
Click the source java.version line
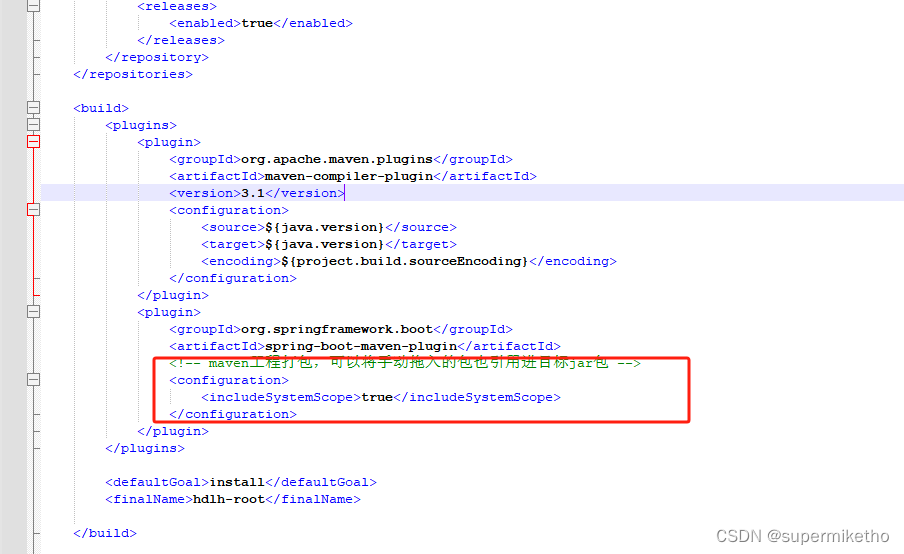point(329,227)
